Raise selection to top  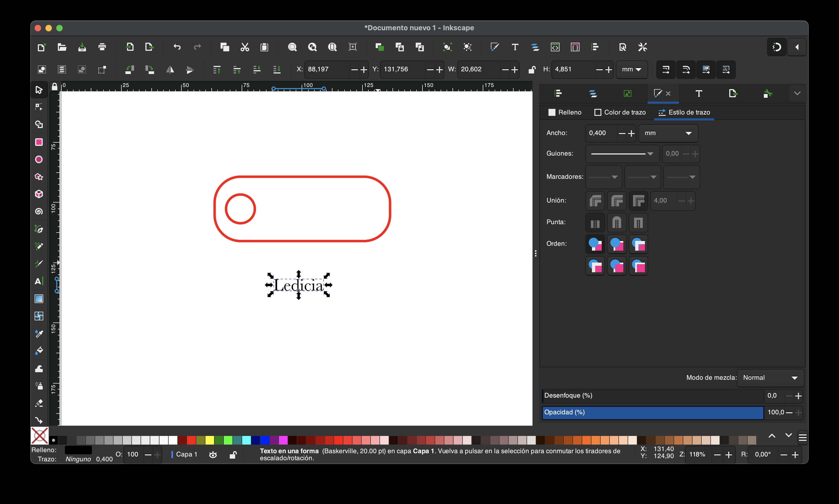[x=217, y=70]
